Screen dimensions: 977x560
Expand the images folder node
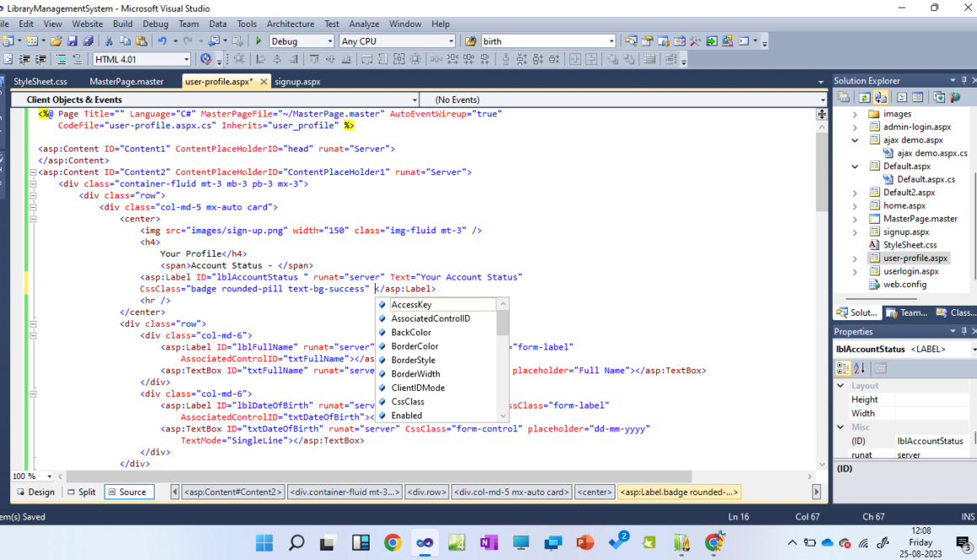[855, 114]
